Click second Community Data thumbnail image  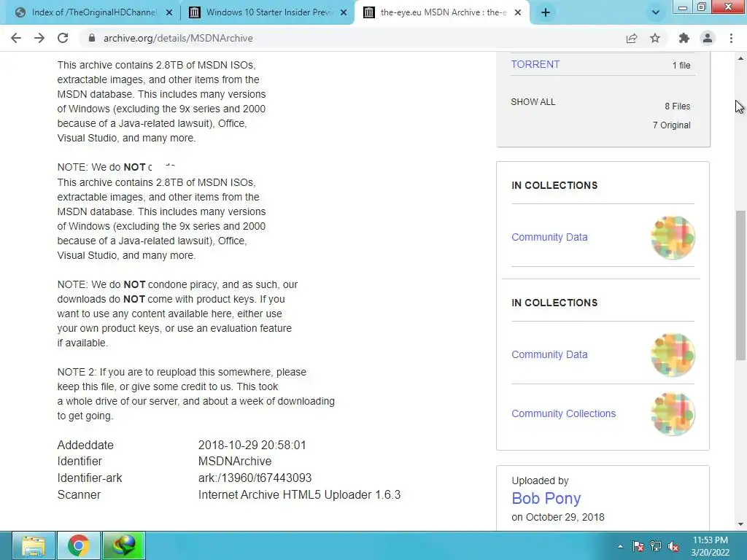673,355
